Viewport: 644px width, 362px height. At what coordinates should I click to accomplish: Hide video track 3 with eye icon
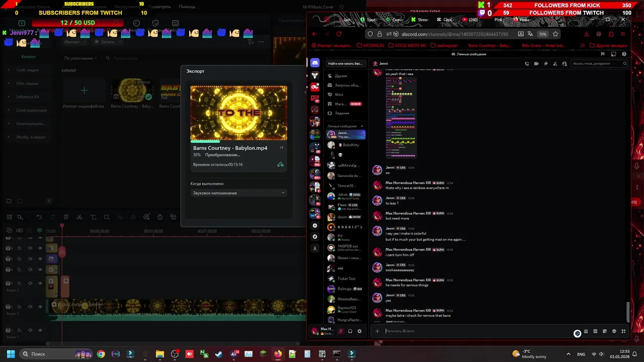[40, 283]
